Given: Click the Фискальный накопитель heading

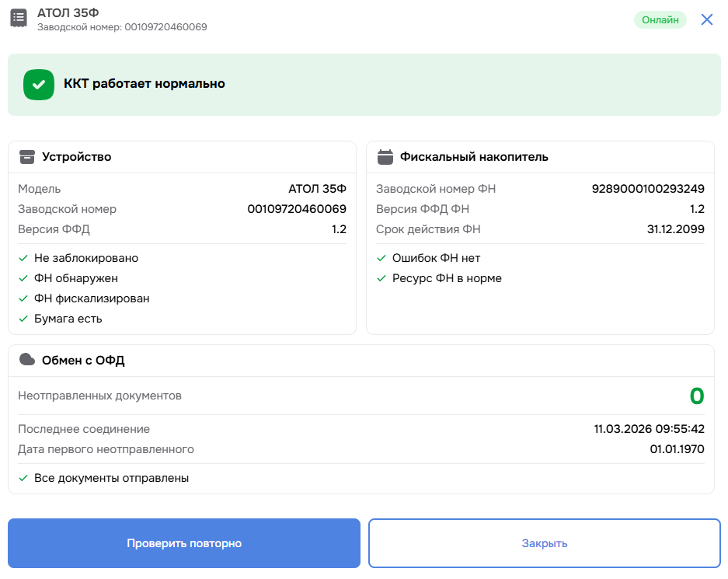Looking at the screenshot, I should tap(474, 157).
